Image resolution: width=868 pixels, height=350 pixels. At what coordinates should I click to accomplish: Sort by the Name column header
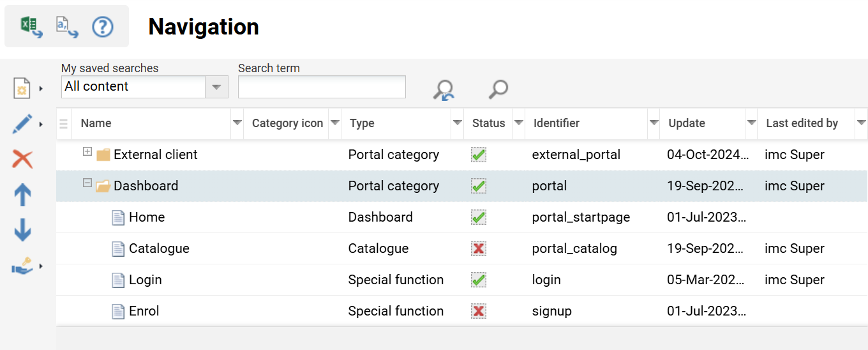[96, 123]
